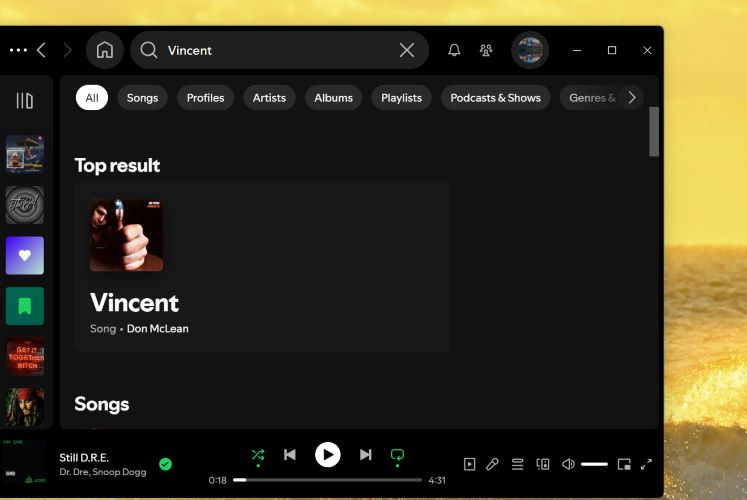Skip to next track
Viewport: 747px width, 500px height.
click(x=365, y=455)
